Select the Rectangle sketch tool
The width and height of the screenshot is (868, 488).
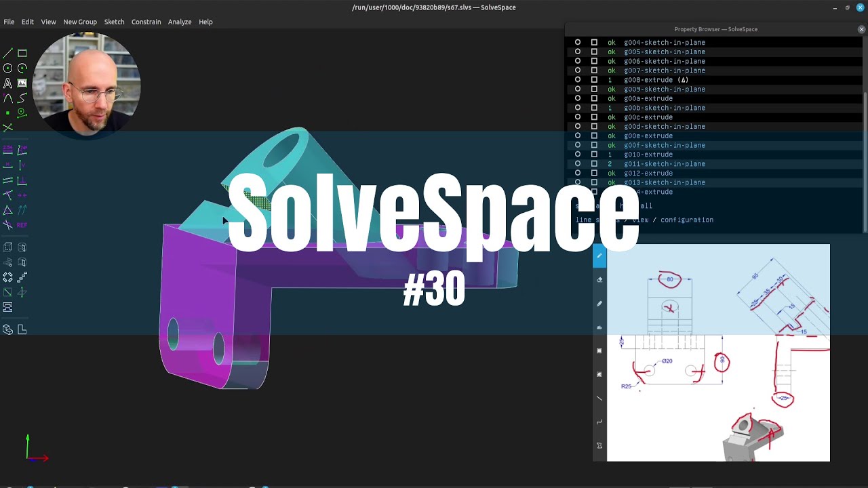pos(22,53)
